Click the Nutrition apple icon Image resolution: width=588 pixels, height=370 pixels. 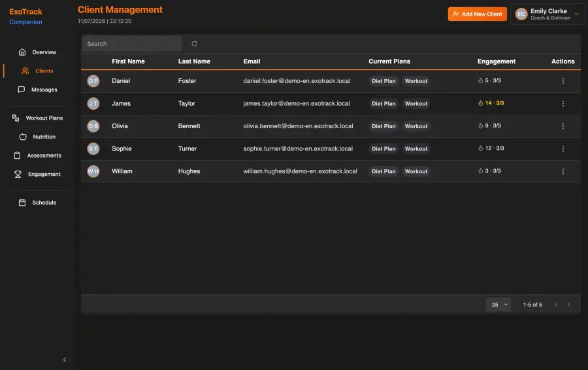point(23,137)
